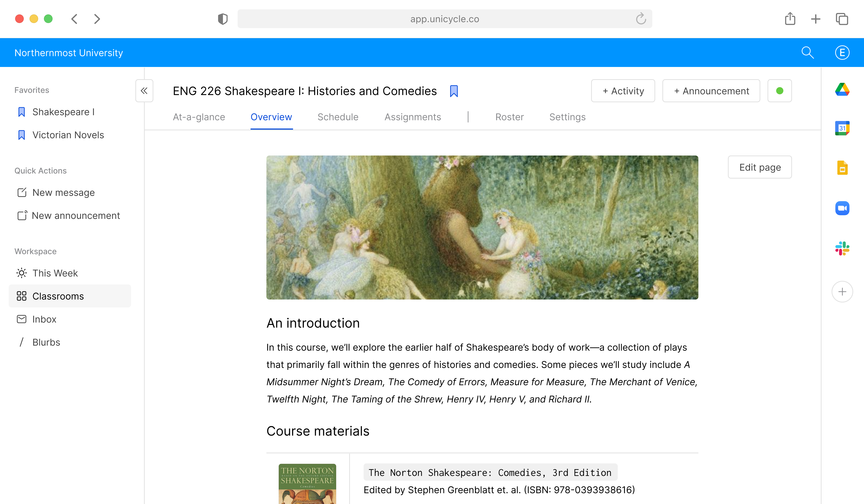The height and width of the screenshot is (504, 864).
Task: Open the search magnifier in header
Action: coord(807,53)
